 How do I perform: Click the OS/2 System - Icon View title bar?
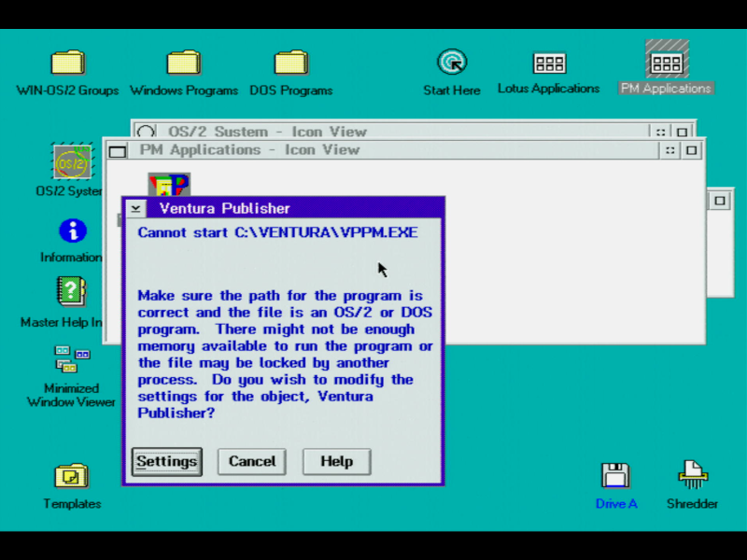pos(403,132)
